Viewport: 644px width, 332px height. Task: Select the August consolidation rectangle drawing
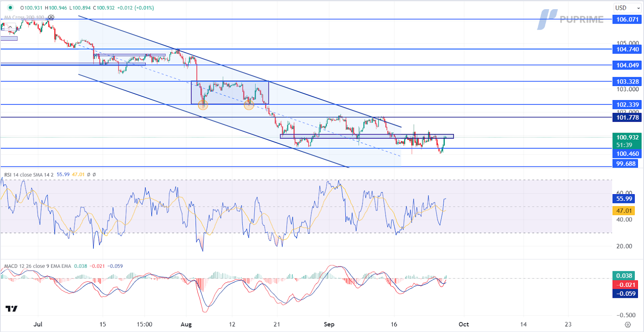click(230, 93)
